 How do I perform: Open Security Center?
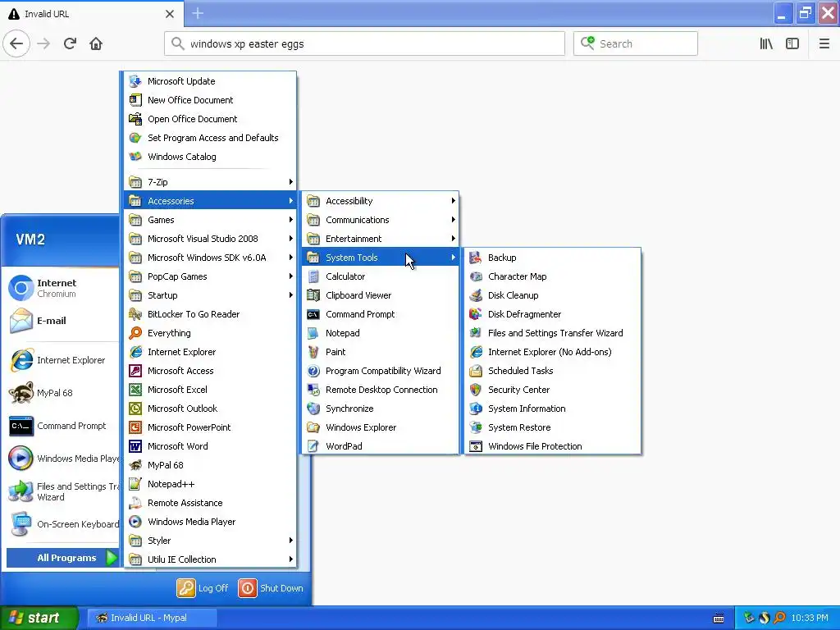click(x=552, y=390)
